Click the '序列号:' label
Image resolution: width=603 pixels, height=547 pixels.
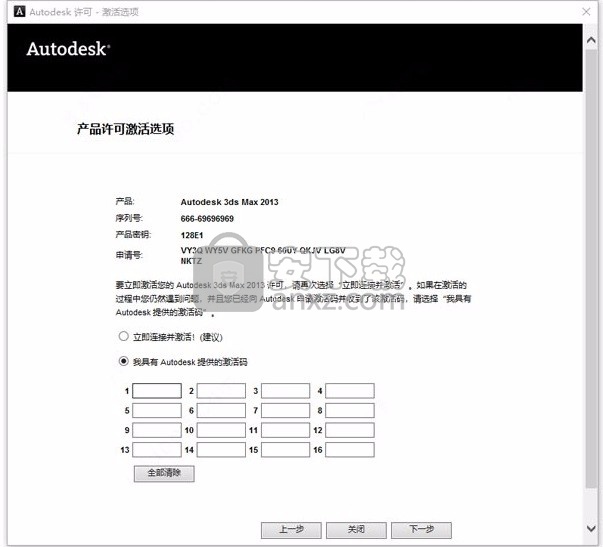129,218
